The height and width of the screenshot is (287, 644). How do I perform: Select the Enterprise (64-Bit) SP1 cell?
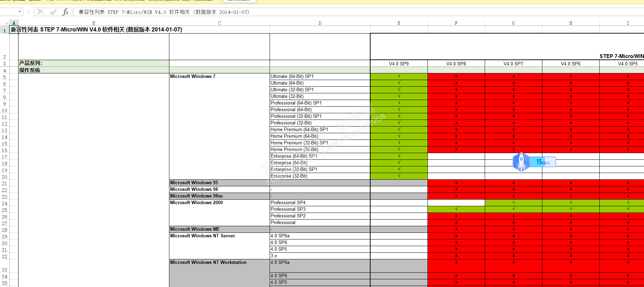pyautogui.click(x=320, y=156)
